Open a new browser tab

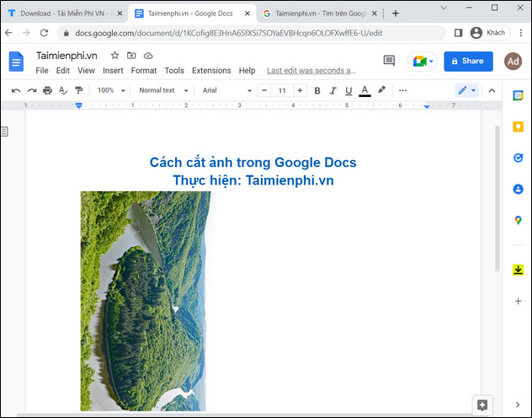pos(396,13)
